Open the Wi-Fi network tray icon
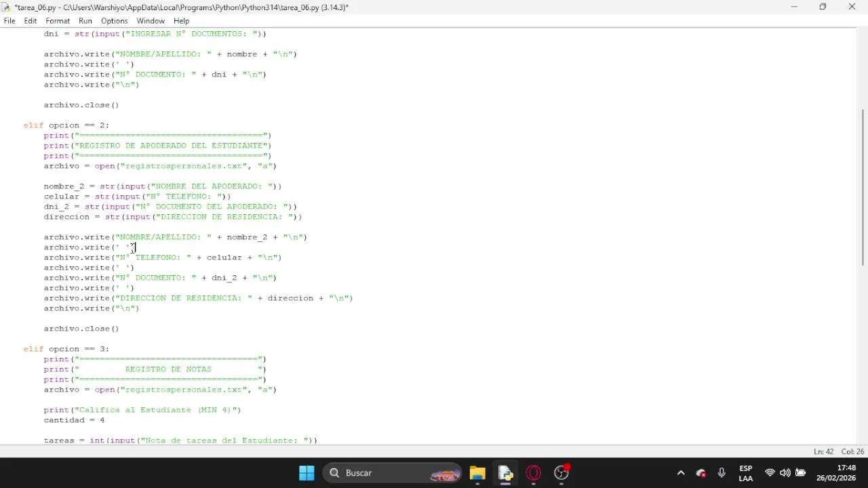Screen dimensions: 868x488 pyautogui.click(x=770, y=473)
